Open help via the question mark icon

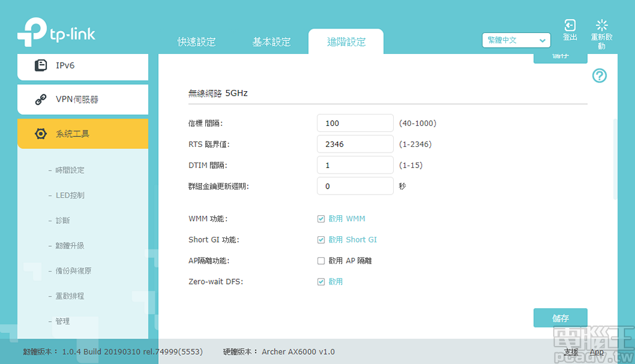point(599,76)
